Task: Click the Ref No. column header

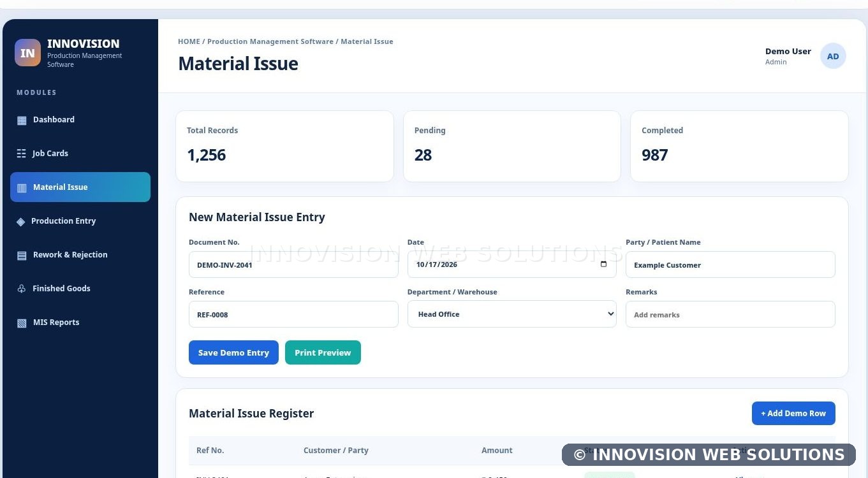Action: click(210, 451)
